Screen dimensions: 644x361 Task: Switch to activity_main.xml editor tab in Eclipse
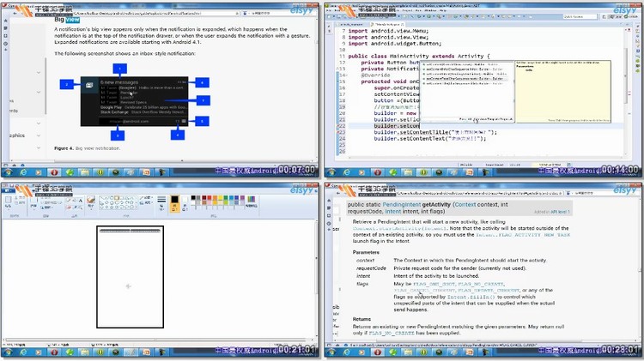point(350,24)
